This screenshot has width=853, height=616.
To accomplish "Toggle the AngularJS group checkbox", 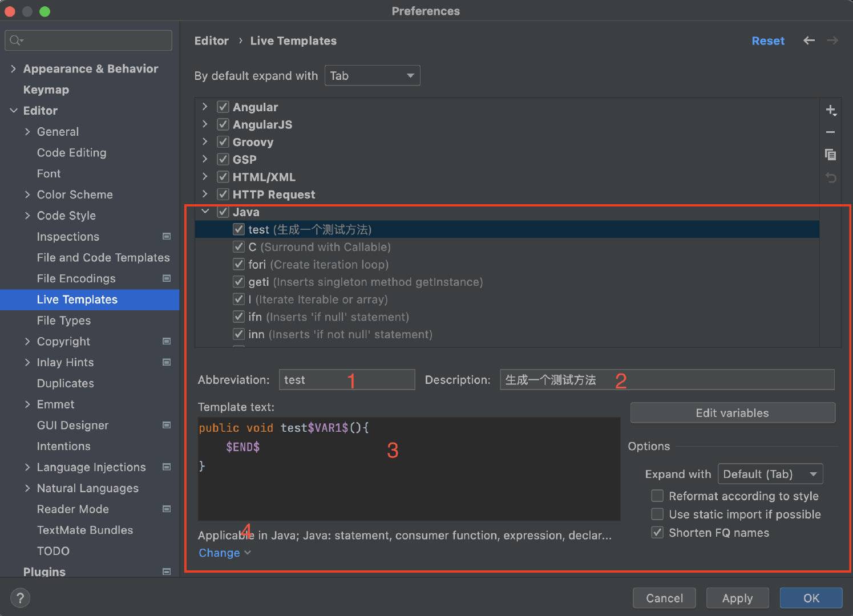I will pyautogui.click(x=223, y=124).
